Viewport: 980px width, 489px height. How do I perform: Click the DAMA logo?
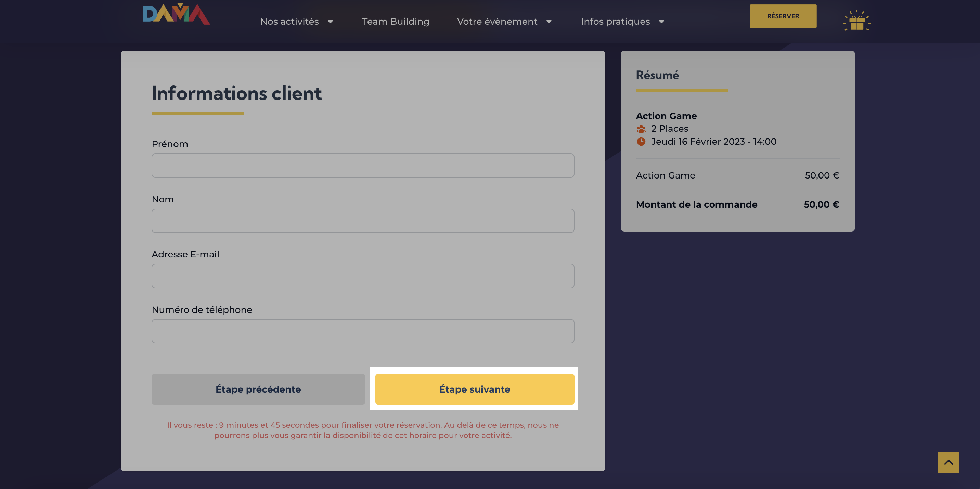coord(176,14)
